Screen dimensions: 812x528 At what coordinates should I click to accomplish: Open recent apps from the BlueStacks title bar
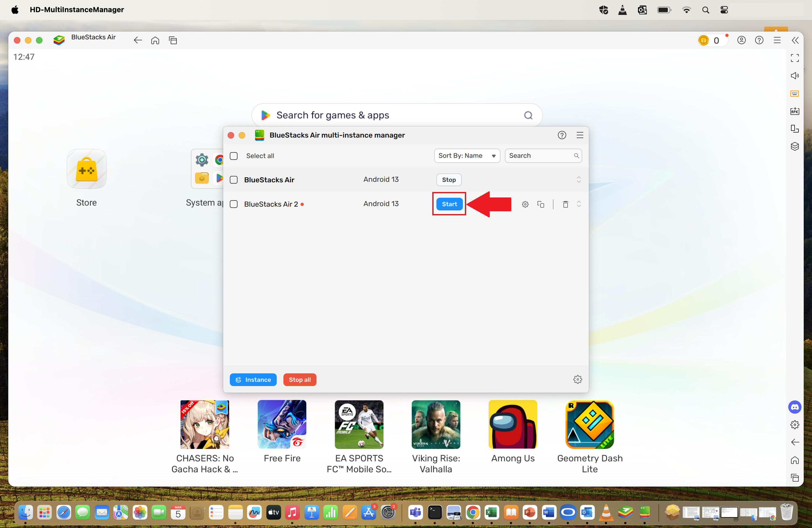point(173,40)
